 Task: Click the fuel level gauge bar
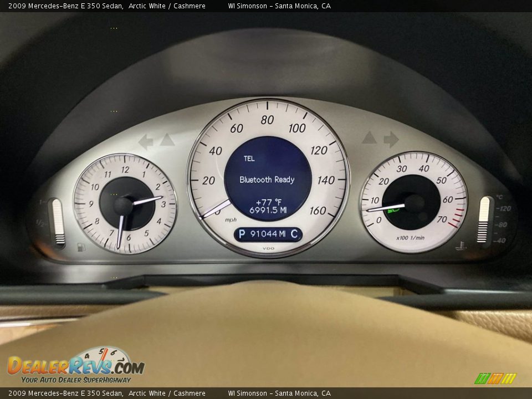(58, 222)
